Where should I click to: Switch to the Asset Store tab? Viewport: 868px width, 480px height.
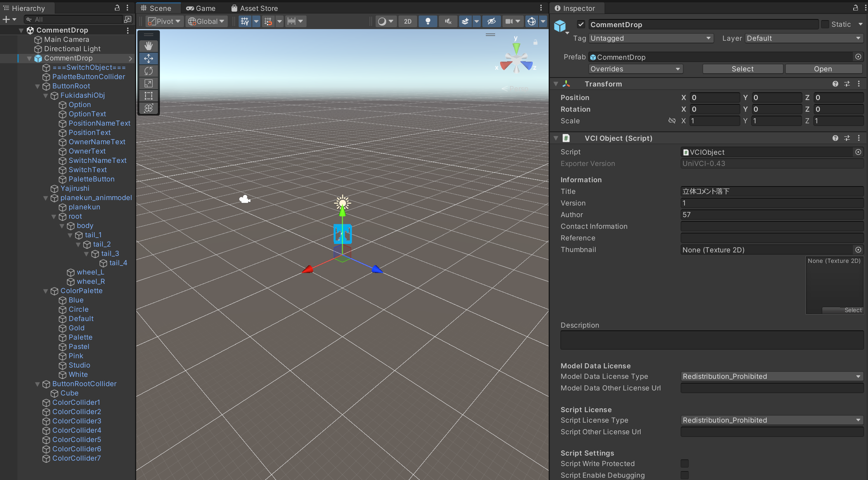(x=255, y=8)
